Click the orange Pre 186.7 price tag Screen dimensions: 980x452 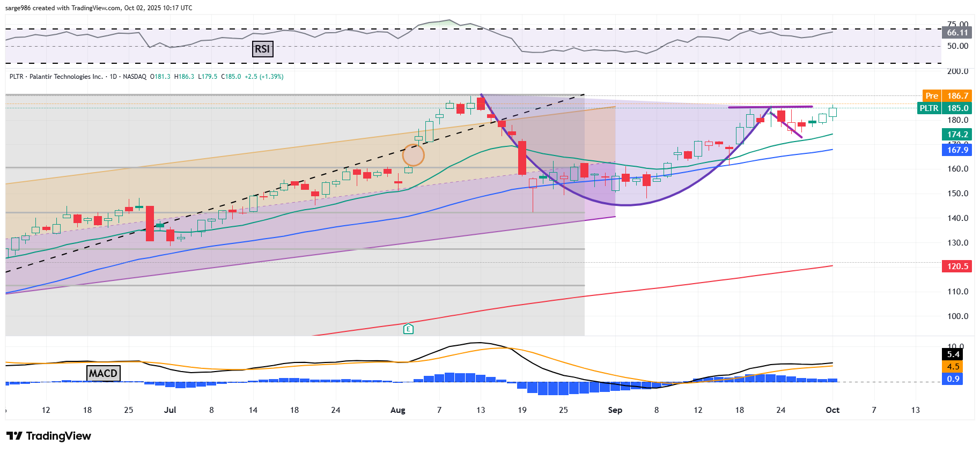(x=947, y=96)
